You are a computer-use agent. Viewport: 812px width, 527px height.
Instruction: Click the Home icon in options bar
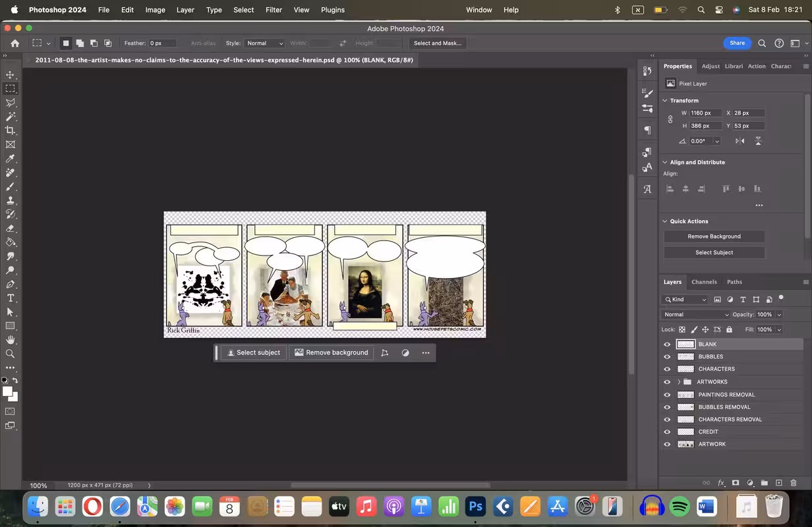click(14, 43)
